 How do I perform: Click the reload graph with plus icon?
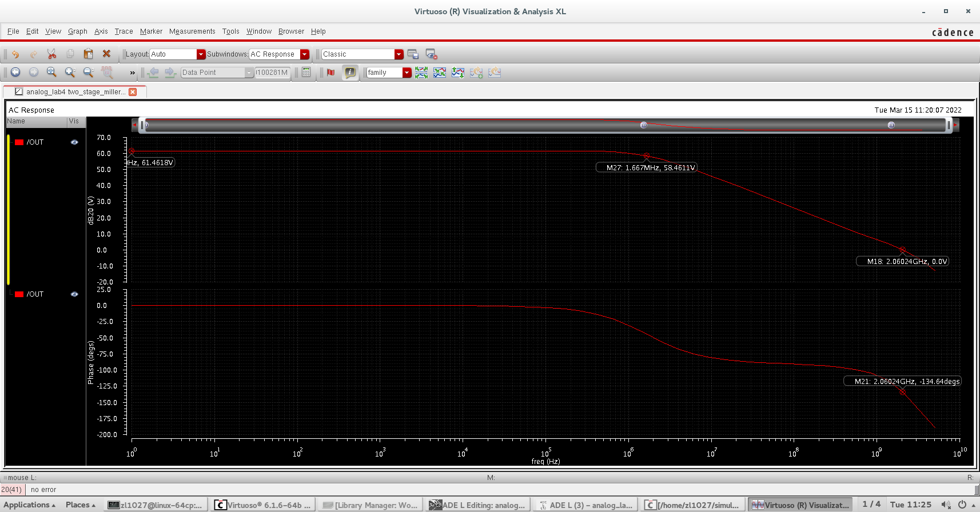(476, 73)
